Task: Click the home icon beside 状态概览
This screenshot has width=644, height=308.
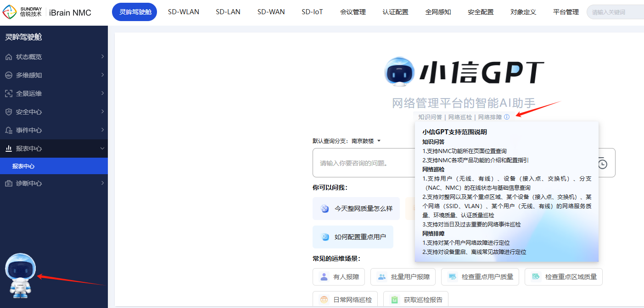Action: tap(9, 57)
